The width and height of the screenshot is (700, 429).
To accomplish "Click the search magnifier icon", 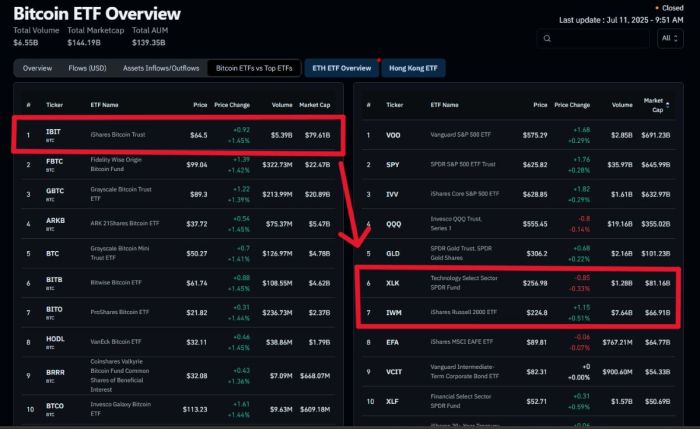I will click(x=547, y=39).
